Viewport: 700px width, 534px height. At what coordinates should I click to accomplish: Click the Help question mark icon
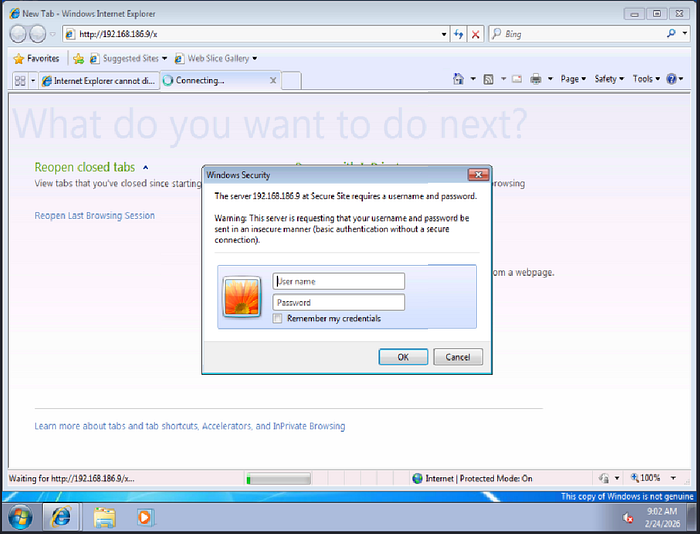click(x=671, y=79)
